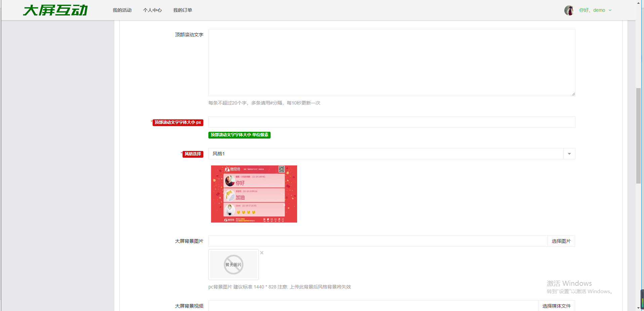
Task: Click the 风格选择 dropdown arrow
Action: [569, 154]
